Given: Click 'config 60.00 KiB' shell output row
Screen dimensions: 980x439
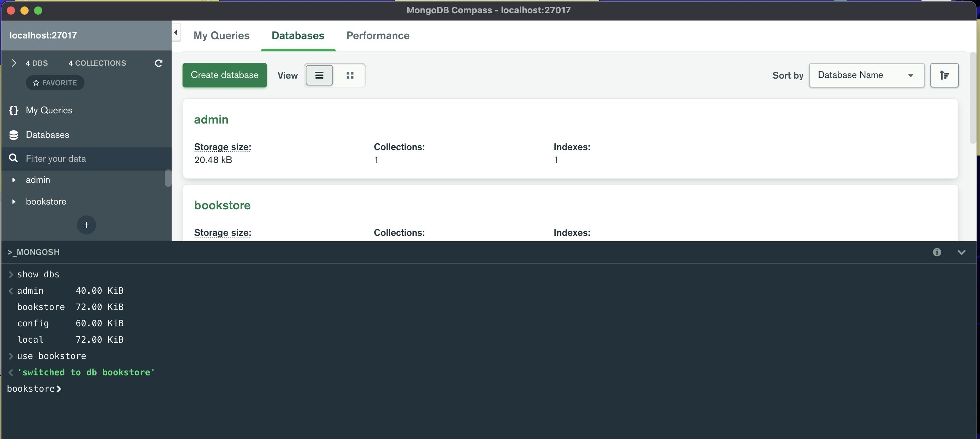Looking at the screenshot, I should [70, 323].
